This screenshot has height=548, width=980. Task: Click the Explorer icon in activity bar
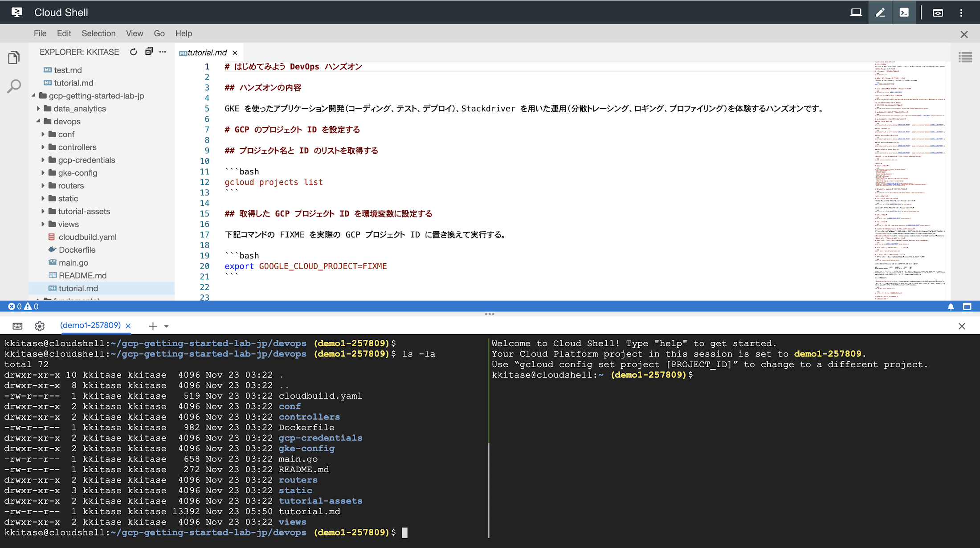[x=15, y=57]
